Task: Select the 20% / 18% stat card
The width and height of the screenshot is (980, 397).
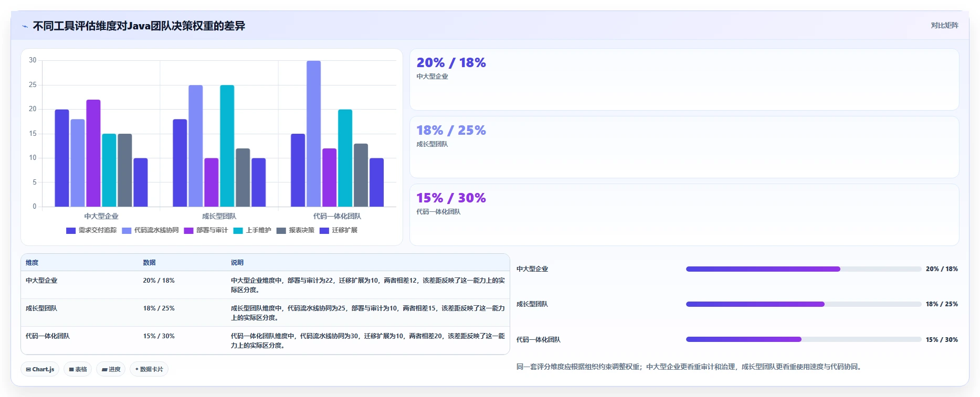Action: [x=684, y=80]
